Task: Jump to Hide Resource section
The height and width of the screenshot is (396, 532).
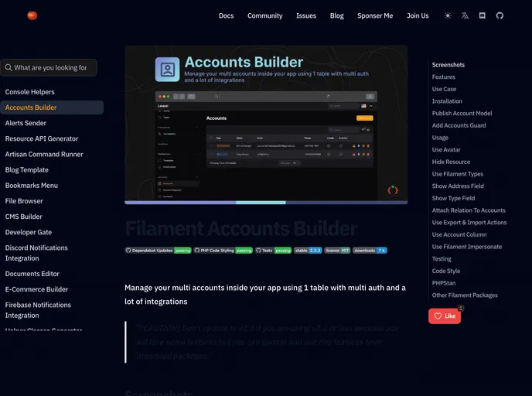Action: coord(451,162)
